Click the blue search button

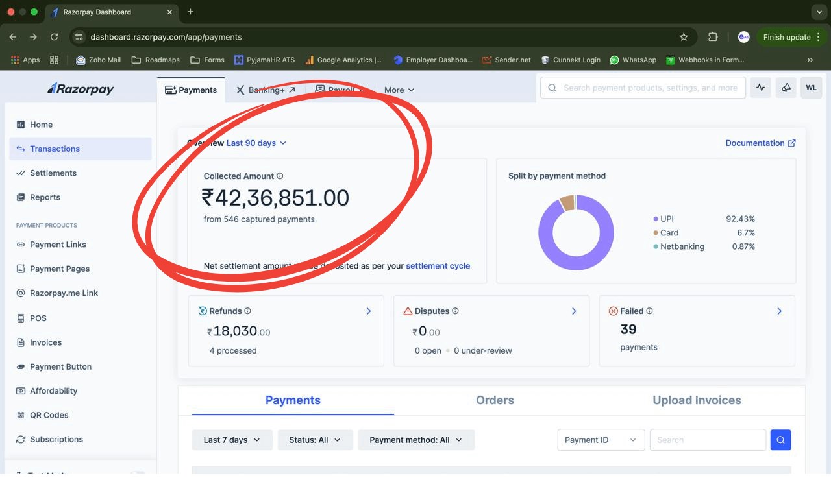tap(780, 440)
